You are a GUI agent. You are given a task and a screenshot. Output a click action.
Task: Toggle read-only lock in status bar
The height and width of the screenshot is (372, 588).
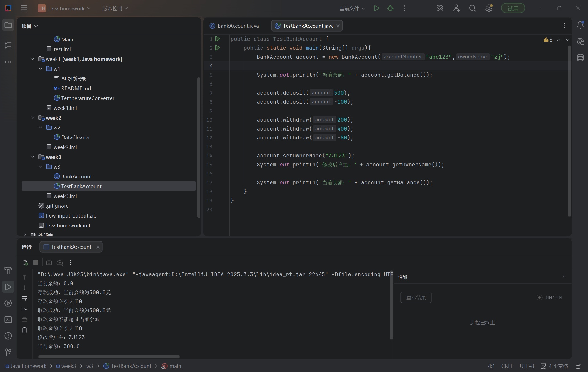coord(578,366)
